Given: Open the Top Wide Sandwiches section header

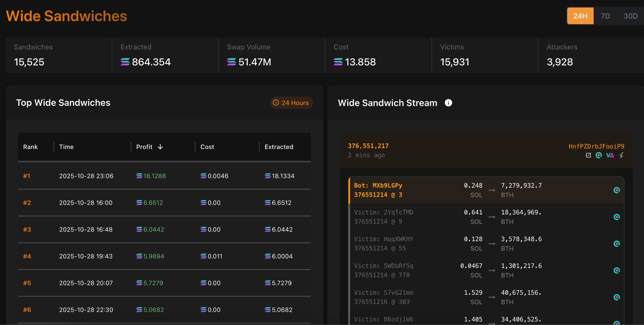Looking at the screenshot, I should click(64, 103).
